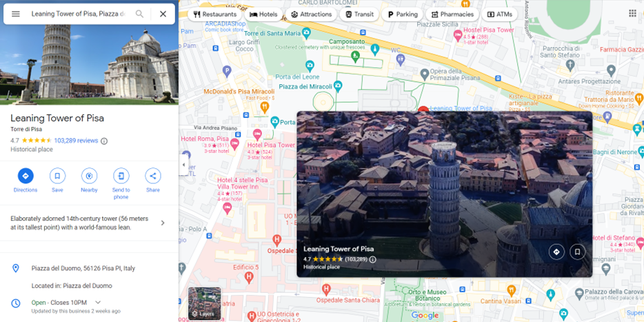Select Ospedale Santa Chiara hospital marker
Image resolution: width=644 pixels, height=322 pixels.
pyautogui.click(x=326, y=289)
